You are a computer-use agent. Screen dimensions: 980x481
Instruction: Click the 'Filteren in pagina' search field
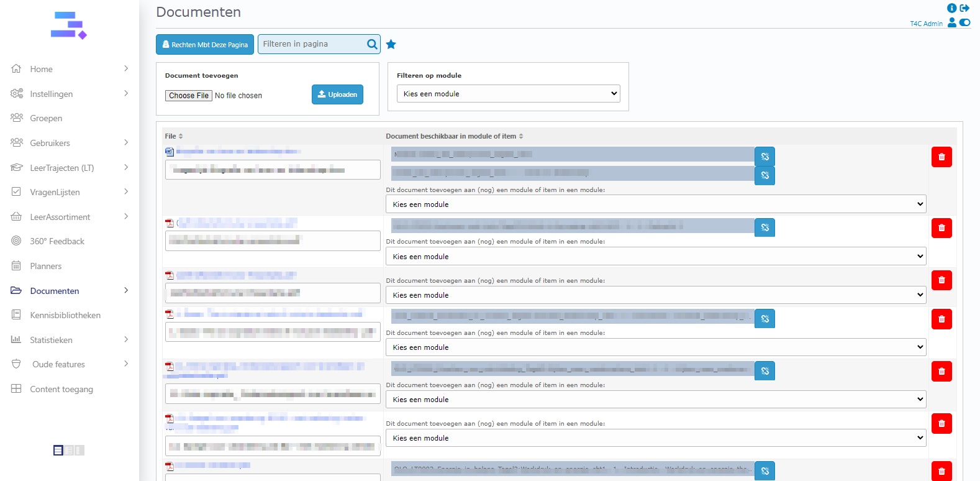pos(312,44)
